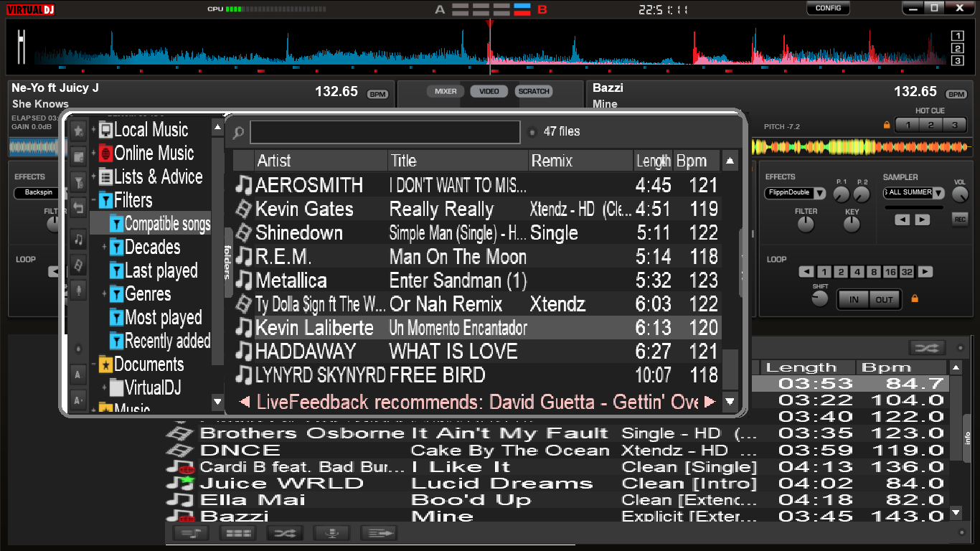This screenshot has width=980, height=551.
Task: Click the orange lock icon near HOT CUE
Action: 887,125
